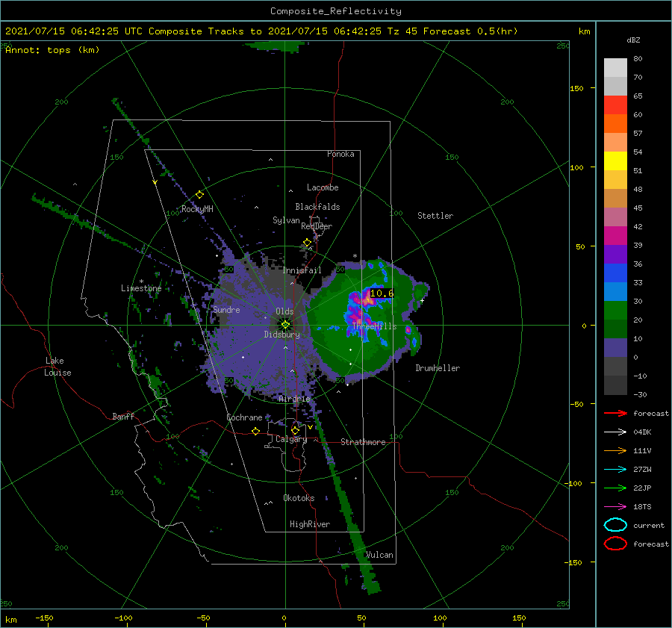Click the HighRiver city label
This screenshot has height=628, width=672.
click(309, 524)
